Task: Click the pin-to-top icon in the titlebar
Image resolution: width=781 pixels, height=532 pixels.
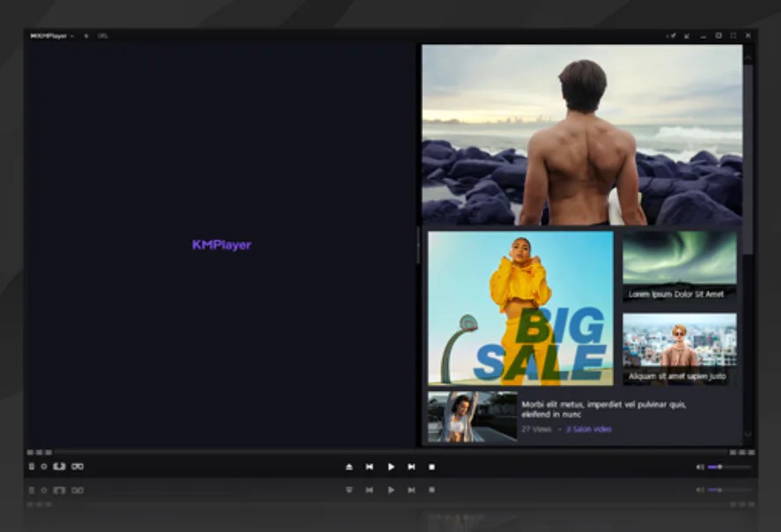Action: pos(671,35)
